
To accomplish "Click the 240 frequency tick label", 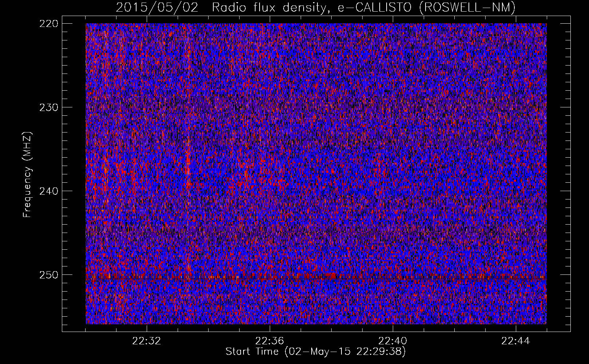I will 48,191.
